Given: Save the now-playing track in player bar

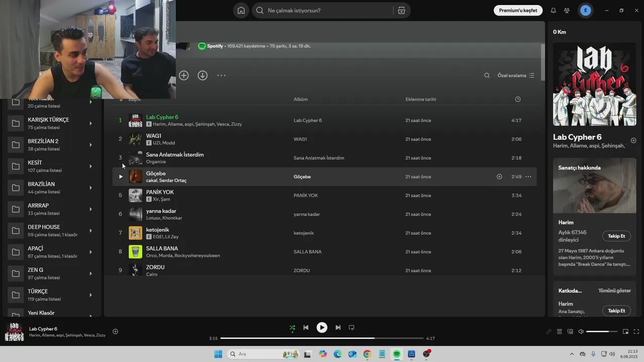Looking at the screenshot, I should pyautogui.click(x=115, y=331).
